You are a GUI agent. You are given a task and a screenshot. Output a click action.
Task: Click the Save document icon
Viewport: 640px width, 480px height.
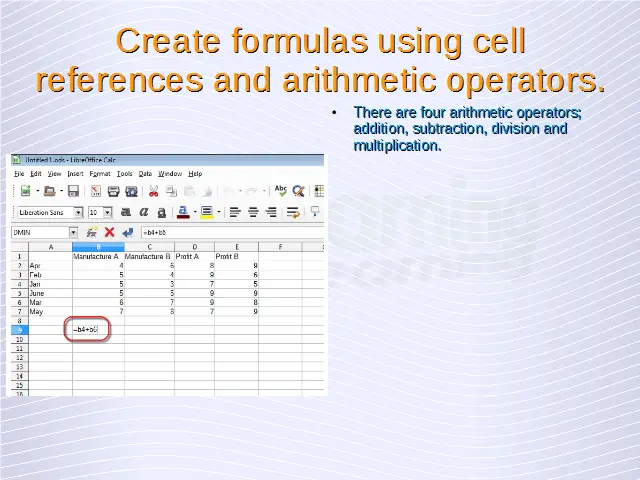[x=75, y=191]
